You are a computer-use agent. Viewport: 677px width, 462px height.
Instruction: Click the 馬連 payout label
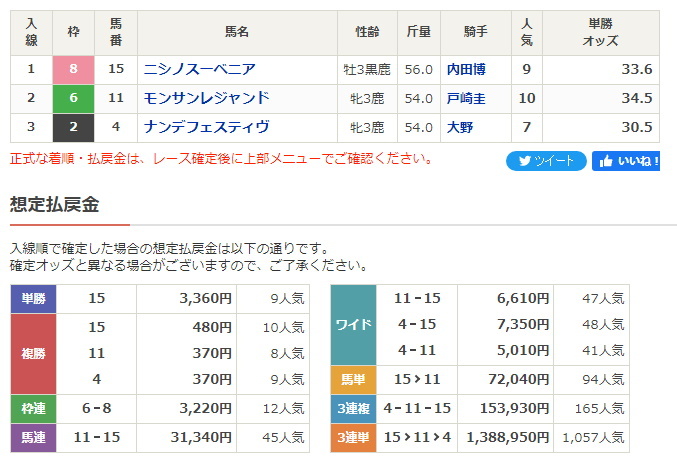34,437
